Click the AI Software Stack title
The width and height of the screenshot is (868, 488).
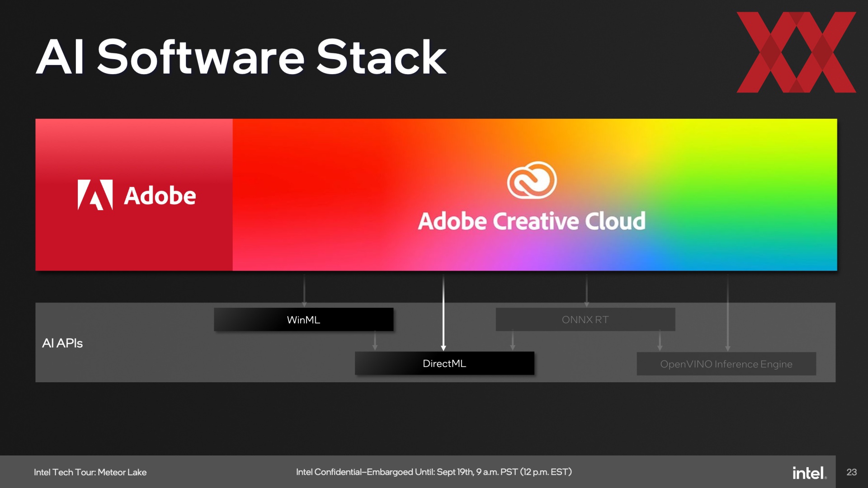[x=241, y=57]
